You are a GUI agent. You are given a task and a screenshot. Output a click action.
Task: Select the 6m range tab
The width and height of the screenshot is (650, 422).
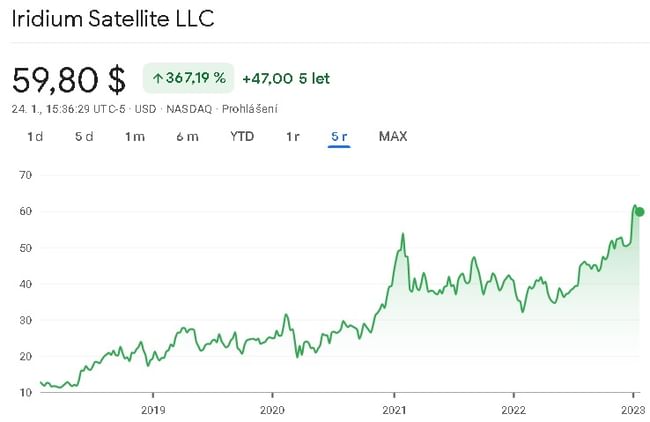coord(187,136)
